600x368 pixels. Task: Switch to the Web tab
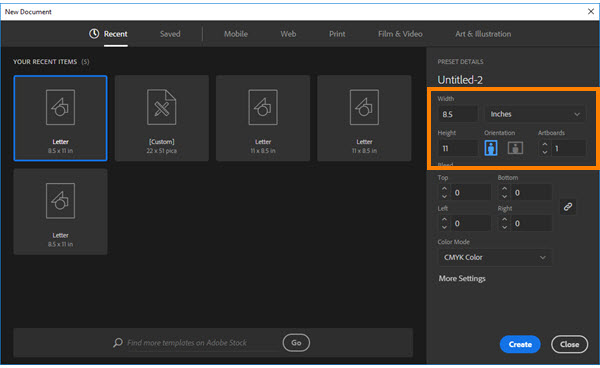288,34
